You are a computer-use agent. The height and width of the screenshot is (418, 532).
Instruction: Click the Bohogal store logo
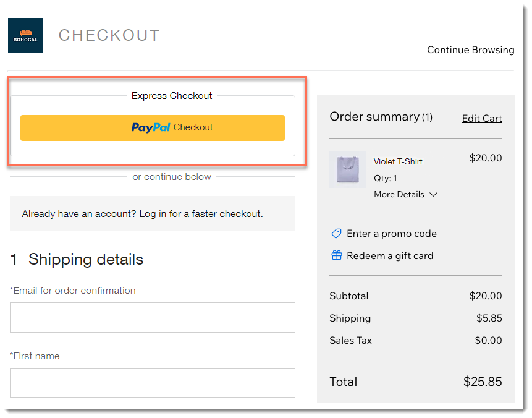click(x=25, y=36)
